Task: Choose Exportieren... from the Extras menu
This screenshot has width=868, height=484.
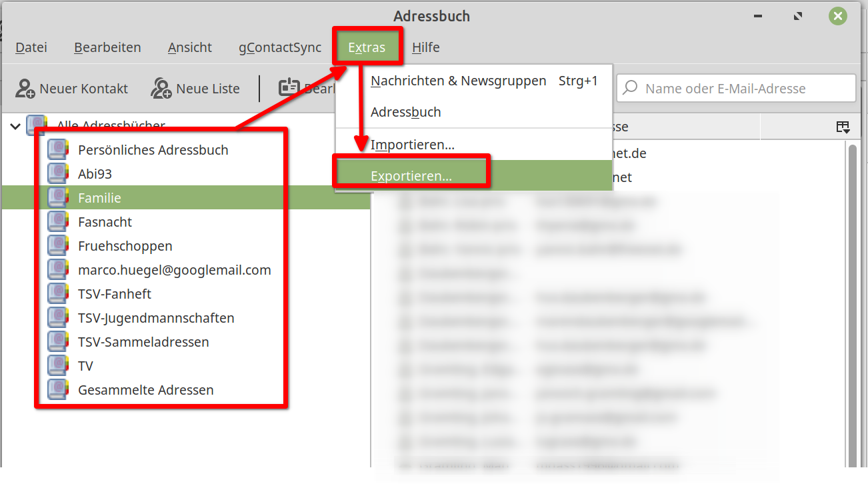Action: tap(411, 176)
